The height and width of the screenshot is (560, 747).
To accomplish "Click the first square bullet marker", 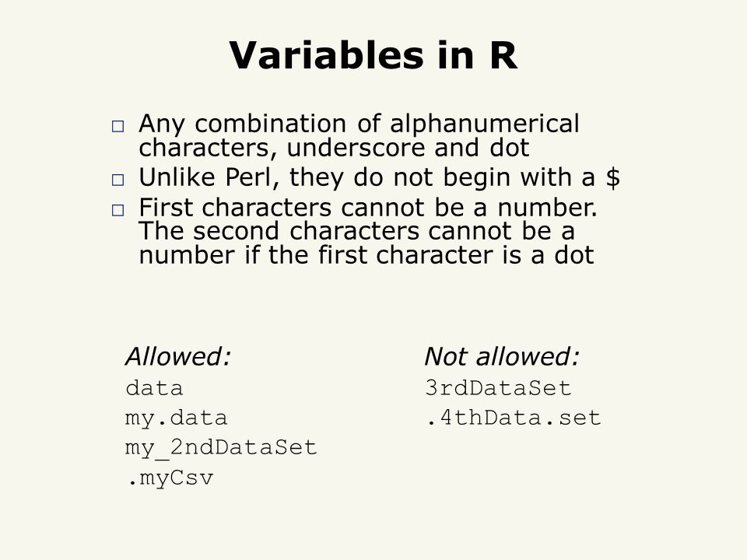I will tap(117, 126).
